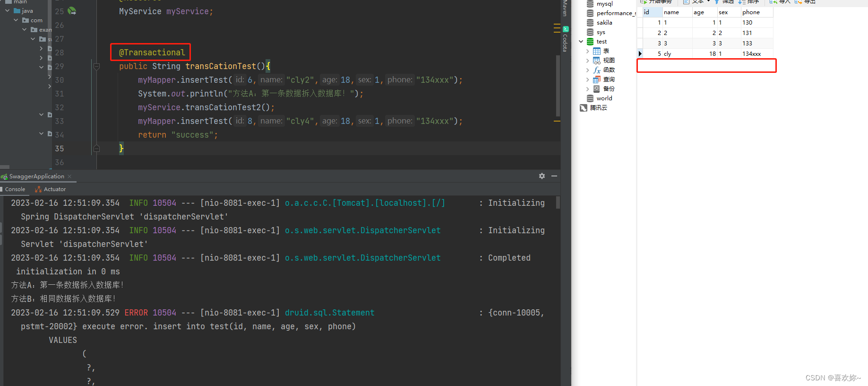Image resolution: width=868 pixels, height=386 pixels.
Task: Click the green test database icon
Action: (590, 42)
